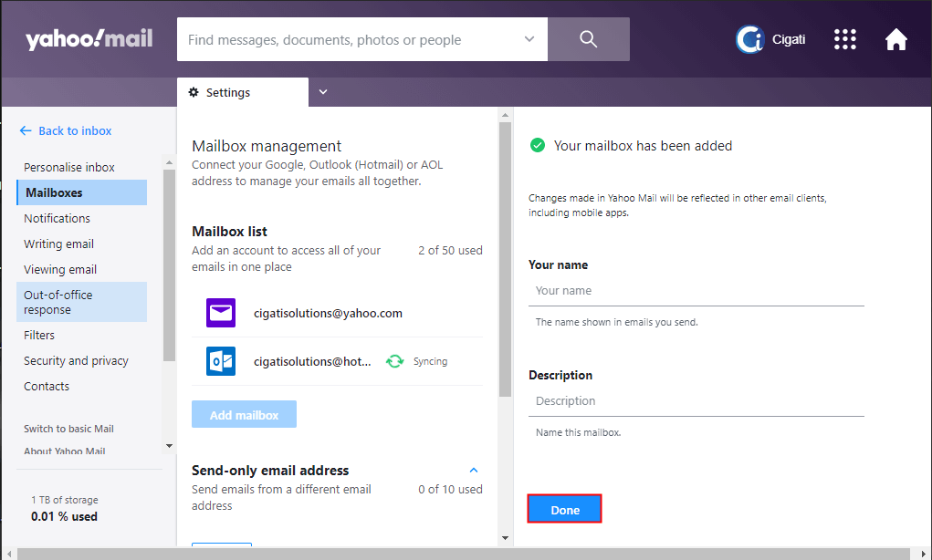Click the Description input field
The image size is (932, 560).
click(696, 401)
